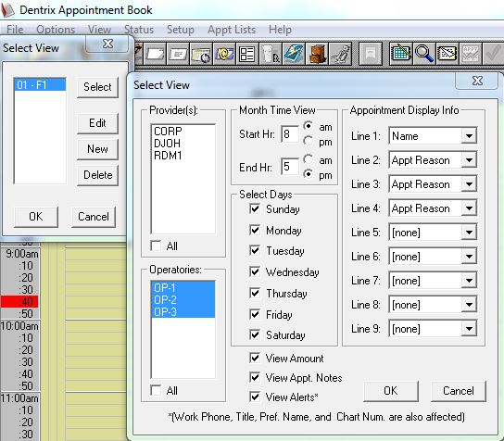The height and width of the screenshot is (441, 504).
Task: Toggle the View Amount checkbox
Action: click(255, 358)
